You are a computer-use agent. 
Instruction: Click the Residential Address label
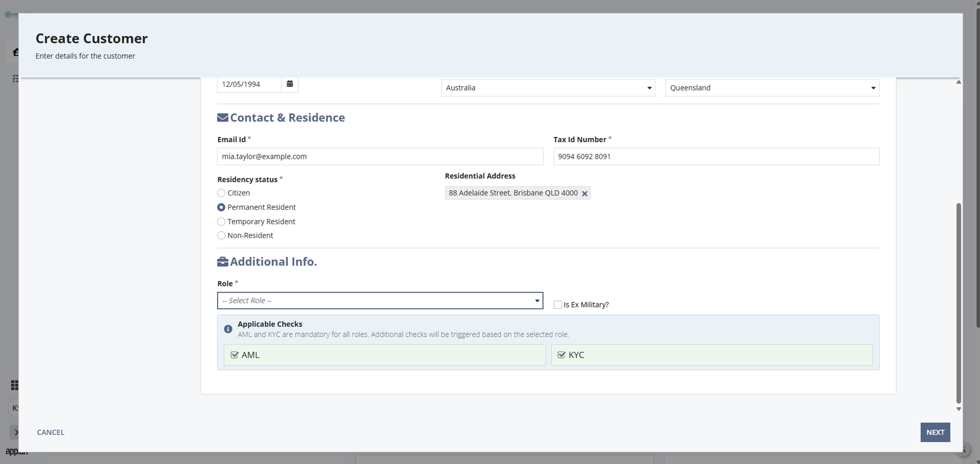point(480,176)
